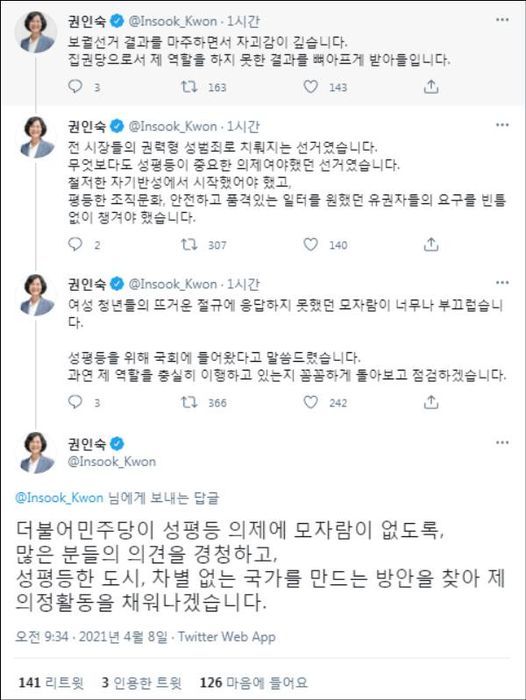Expand more options on the bottom main tweet
The width and height of the screenshot is (526, 700).
[x=502, y=442]
